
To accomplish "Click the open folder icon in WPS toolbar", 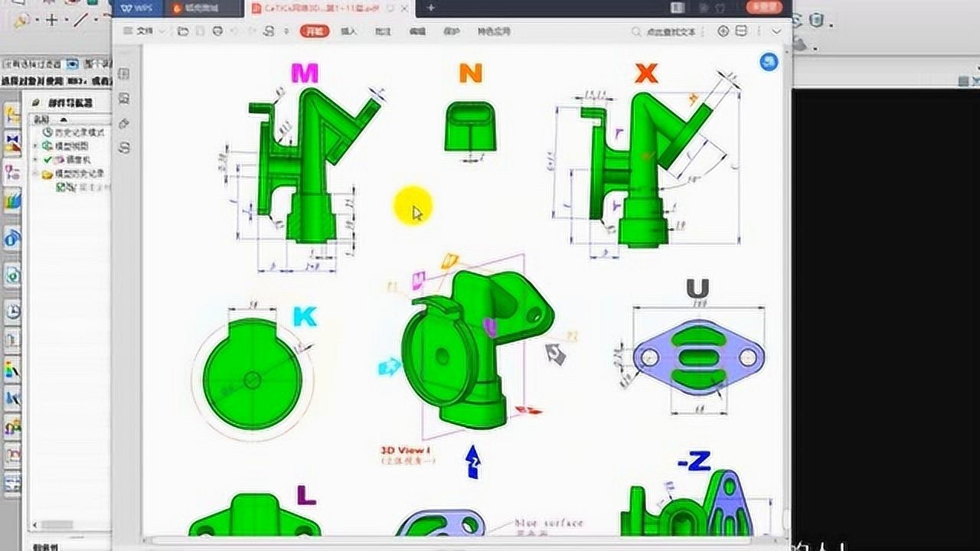I will click(x=183, y=31).
